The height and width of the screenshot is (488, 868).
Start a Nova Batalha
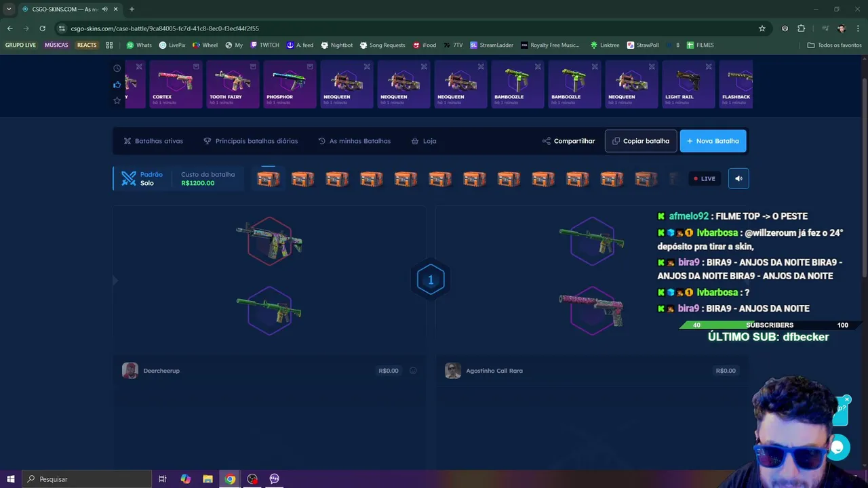(713, 141)
